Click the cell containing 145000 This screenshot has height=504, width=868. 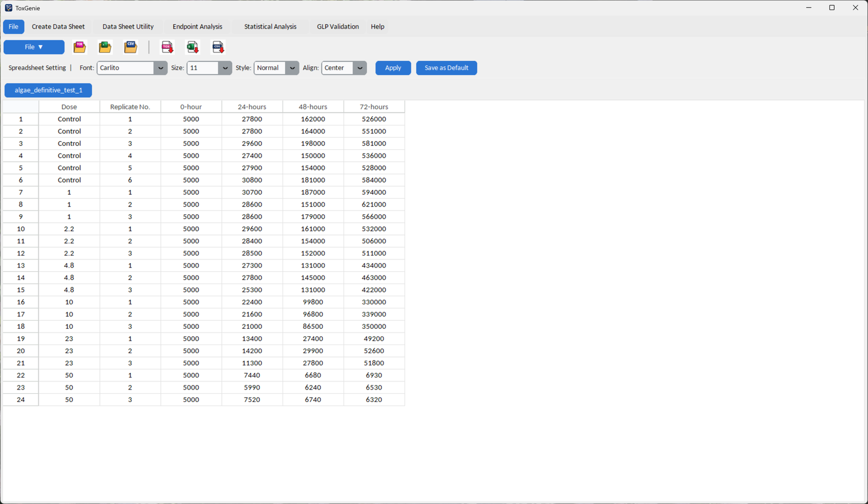click(313, 278)
